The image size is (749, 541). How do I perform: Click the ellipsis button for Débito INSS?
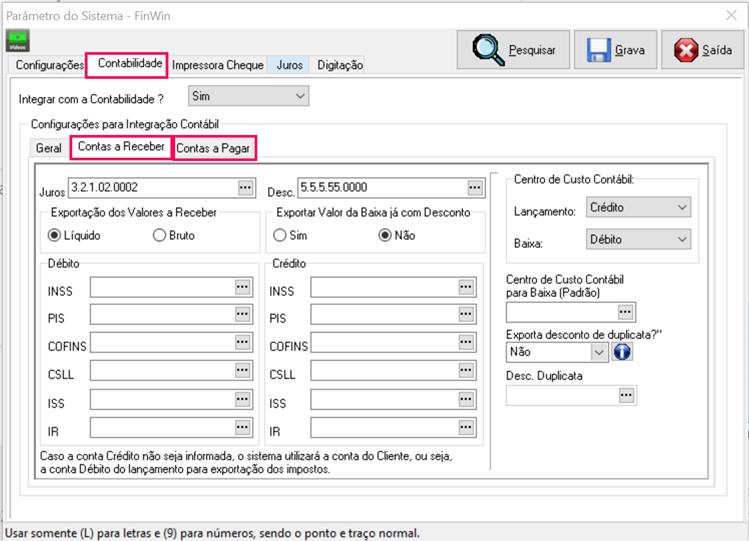[242, 287]
